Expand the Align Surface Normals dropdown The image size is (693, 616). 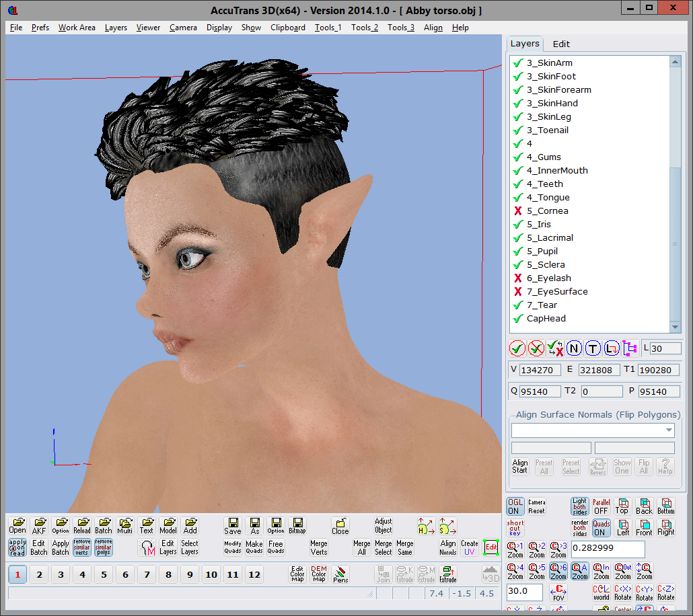669,430
